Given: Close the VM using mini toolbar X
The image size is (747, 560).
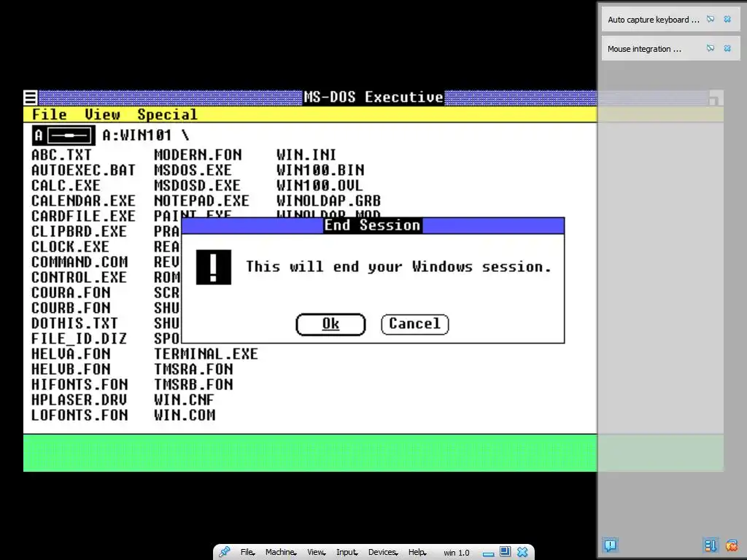Looking at the screenshot, I should click(522, 552).
